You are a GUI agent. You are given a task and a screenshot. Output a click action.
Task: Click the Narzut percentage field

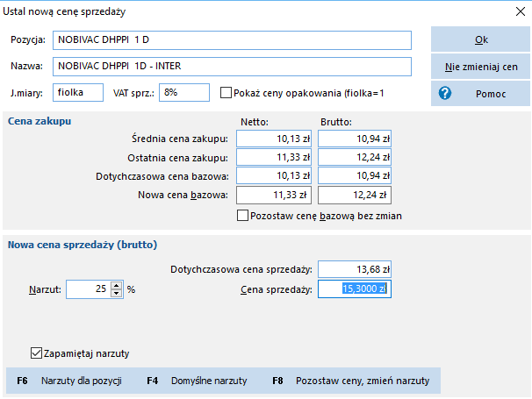point(89,289)
